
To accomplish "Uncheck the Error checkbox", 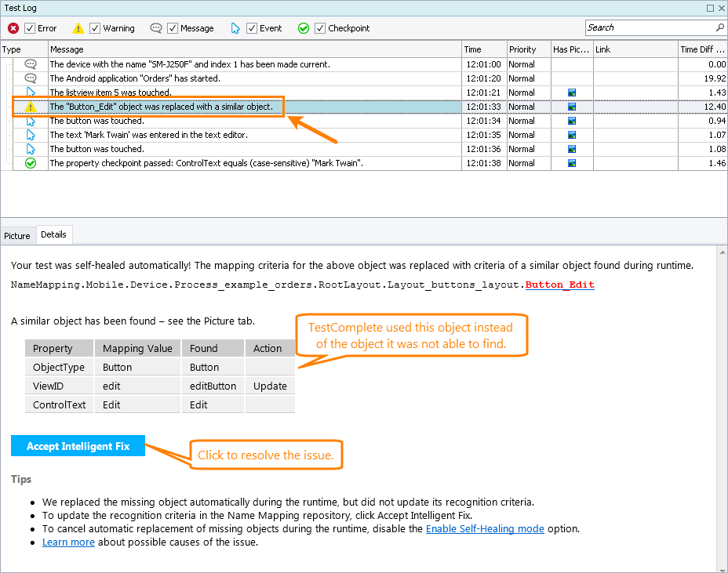I will pyautogui.click(x=30, y=28).
